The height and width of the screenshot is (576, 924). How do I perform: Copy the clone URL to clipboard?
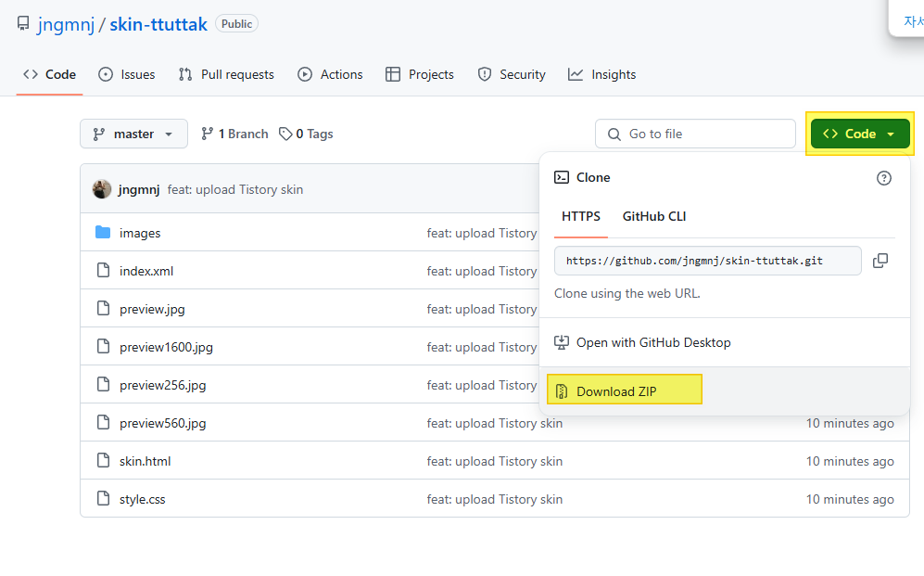tap(880, 261)
